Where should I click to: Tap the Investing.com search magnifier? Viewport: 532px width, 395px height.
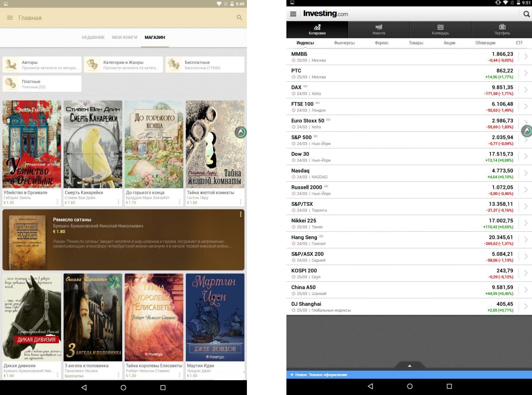[x=526, y=14]
